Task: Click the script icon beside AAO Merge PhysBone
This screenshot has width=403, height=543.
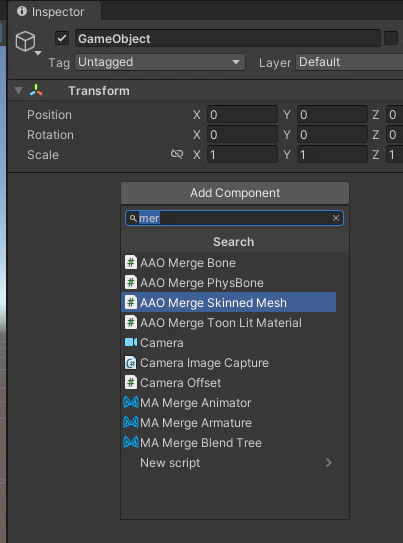Action: [x=131, y=283]
